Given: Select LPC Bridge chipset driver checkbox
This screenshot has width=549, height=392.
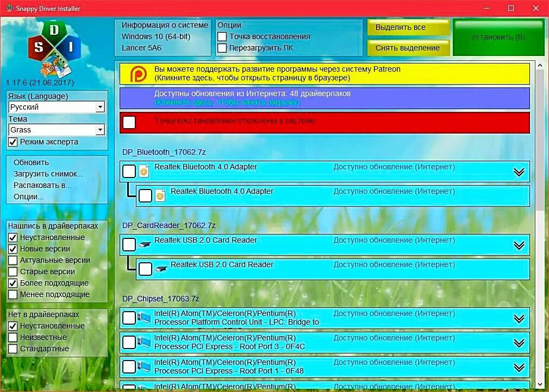Looking at the screenshot, I should point(129,318).
